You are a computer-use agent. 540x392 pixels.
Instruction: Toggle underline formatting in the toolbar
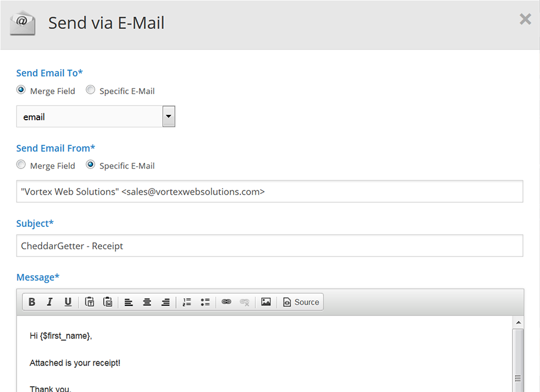pos(68,302)
